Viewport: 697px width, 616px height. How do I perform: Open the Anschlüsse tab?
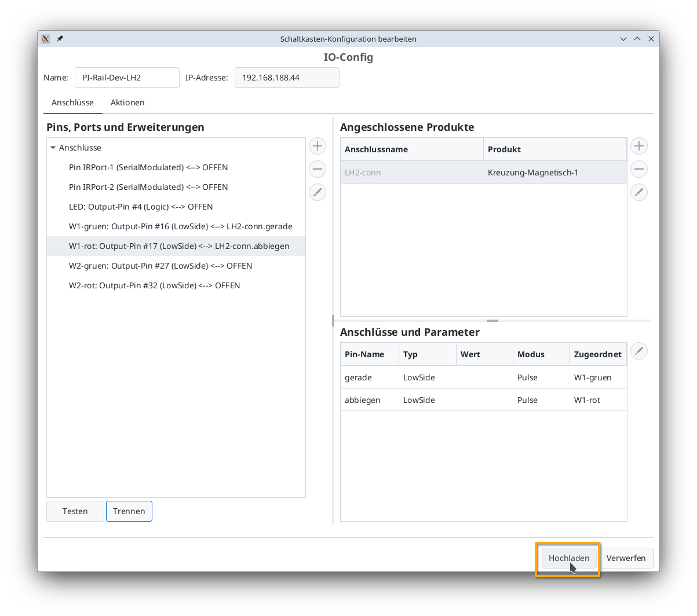click(72, 102)
